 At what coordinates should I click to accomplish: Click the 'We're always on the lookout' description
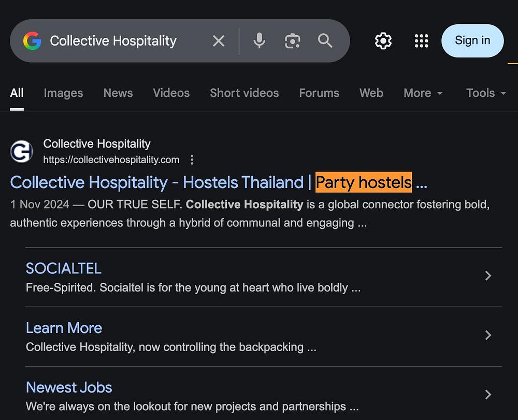[x=192, y=407]
